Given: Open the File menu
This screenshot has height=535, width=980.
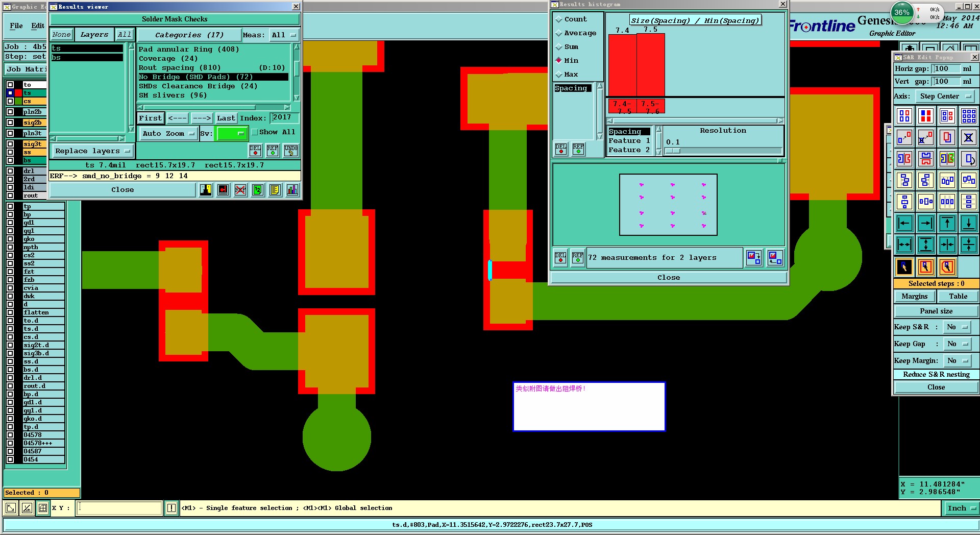Looking at the screenshot, I should [16, 26].
